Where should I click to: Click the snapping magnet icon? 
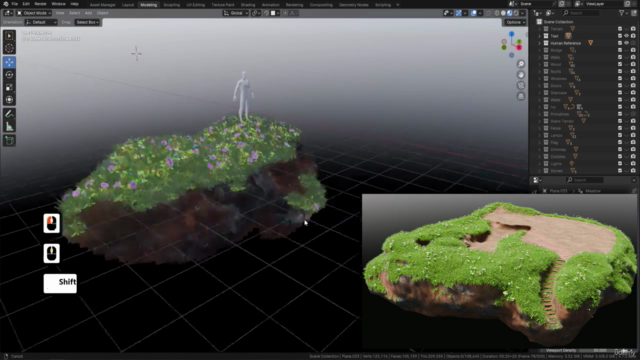[x=266, y=13]
